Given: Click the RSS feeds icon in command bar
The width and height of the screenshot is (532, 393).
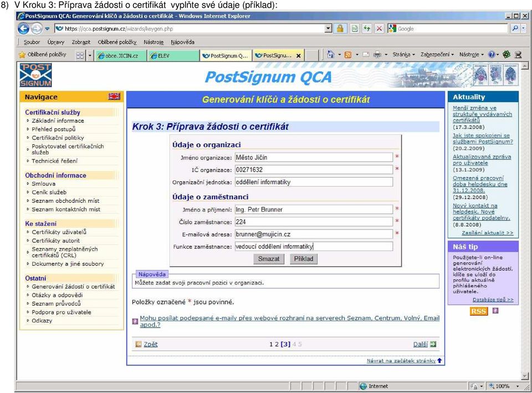Looking at the screenshot, I should pos(348,55).
